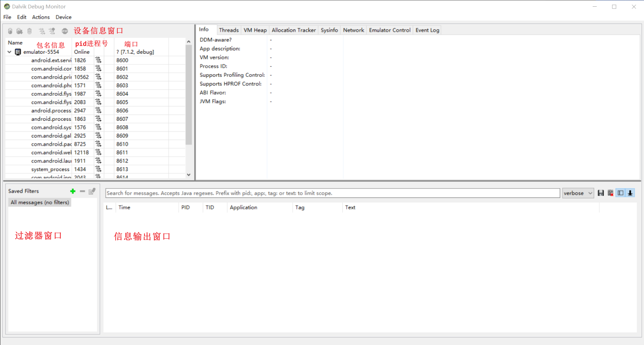Screen dimensions: 644x345
Task: Switch to the Sysinfo tab
Action: pyautogui.click(x=329, y=30)
